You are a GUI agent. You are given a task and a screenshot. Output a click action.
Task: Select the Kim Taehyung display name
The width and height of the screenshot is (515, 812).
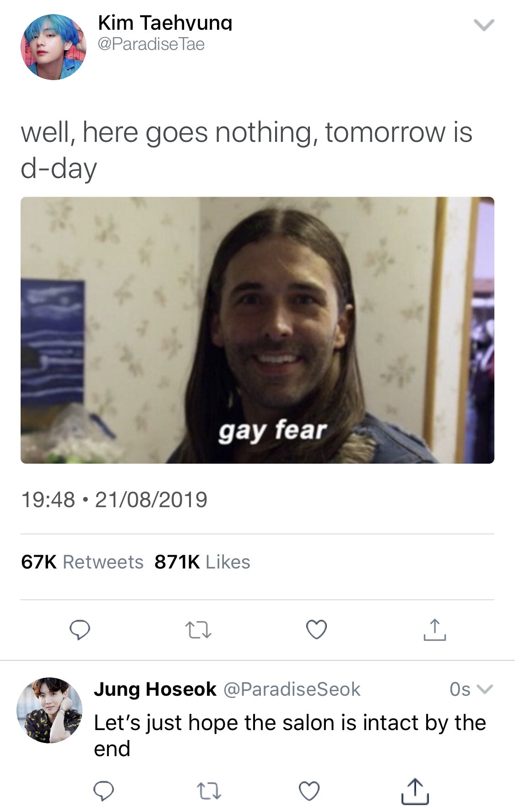click(x=165, y=22)
